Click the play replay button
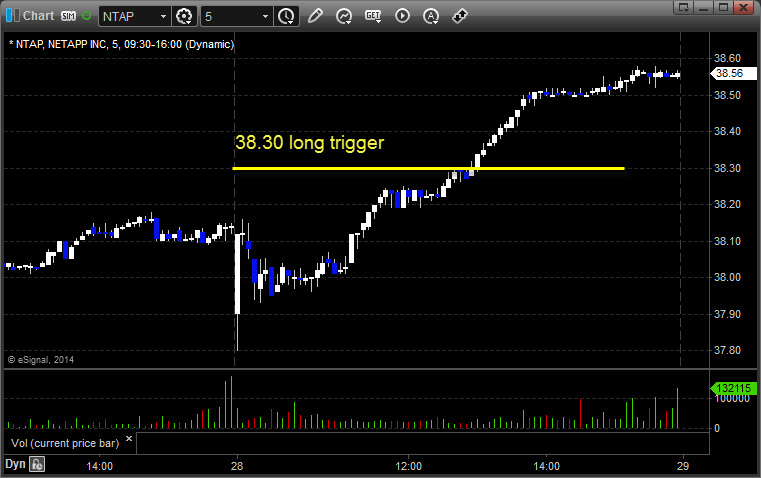The image size is (761, 478). (402, 16)
